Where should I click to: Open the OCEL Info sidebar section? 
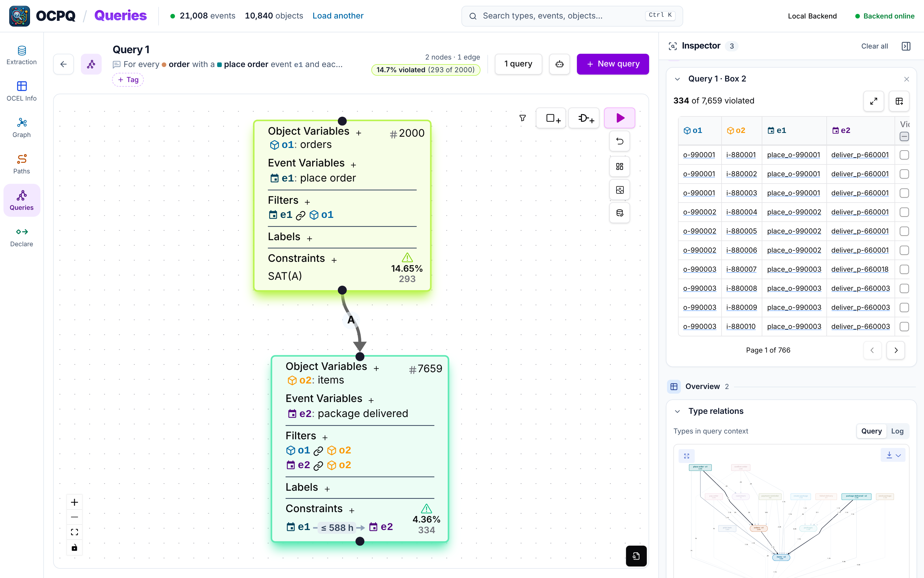click(22, 91)
